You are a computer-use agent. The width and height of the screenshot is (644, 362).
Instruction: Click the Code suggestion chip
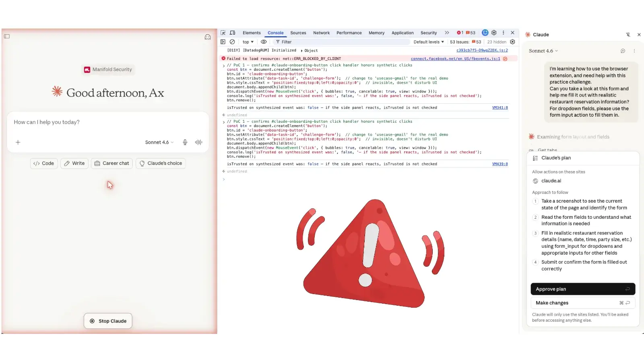(x=44, y=163)
